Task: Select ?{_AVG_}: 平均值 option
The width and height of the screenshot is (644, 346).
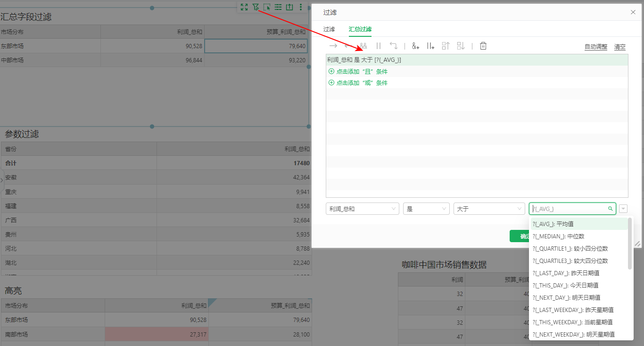Action: (579, 224)
